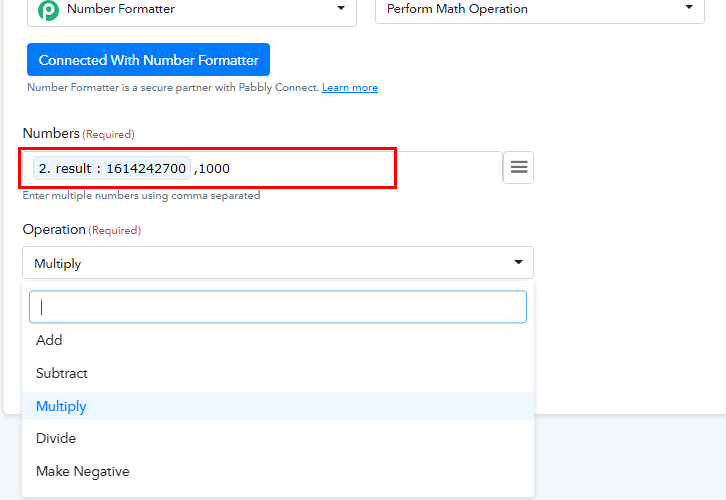Expand the Operation dropdown showing Multiply
Screen dimensions: 726x500
coord(278,262)
